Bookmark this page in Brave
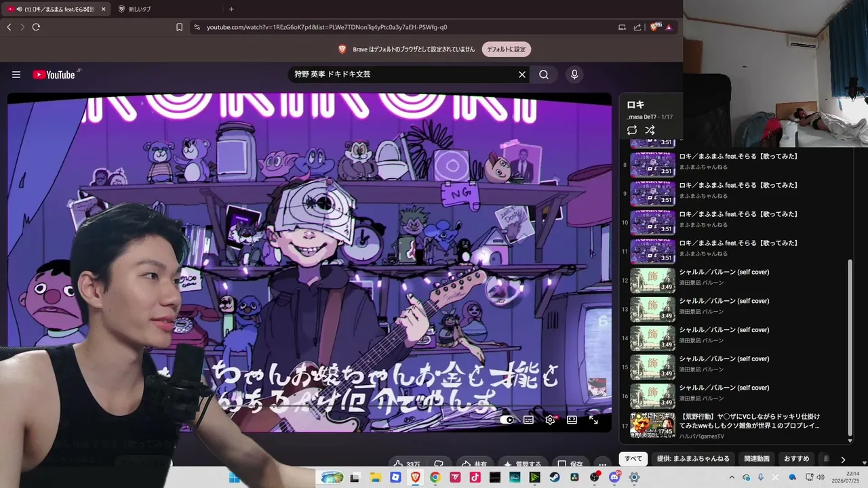Screen dimensions: 868x488 click(x=179, y=27)
